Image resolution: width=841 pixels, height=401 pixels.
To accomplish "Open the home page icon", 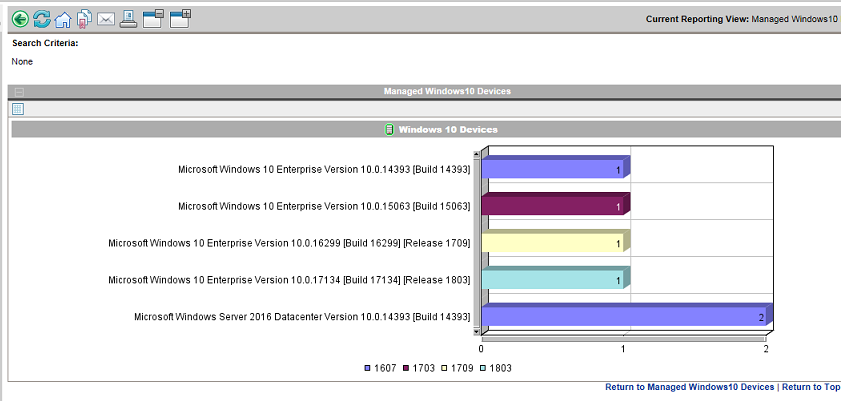I will click(x=63, y=20).
